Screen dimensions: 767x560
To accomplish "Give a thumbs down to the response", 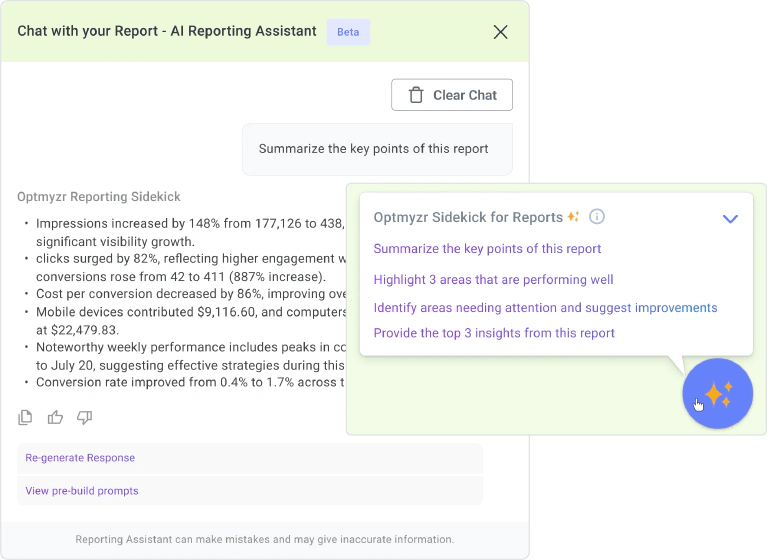I will click(84, 417).
